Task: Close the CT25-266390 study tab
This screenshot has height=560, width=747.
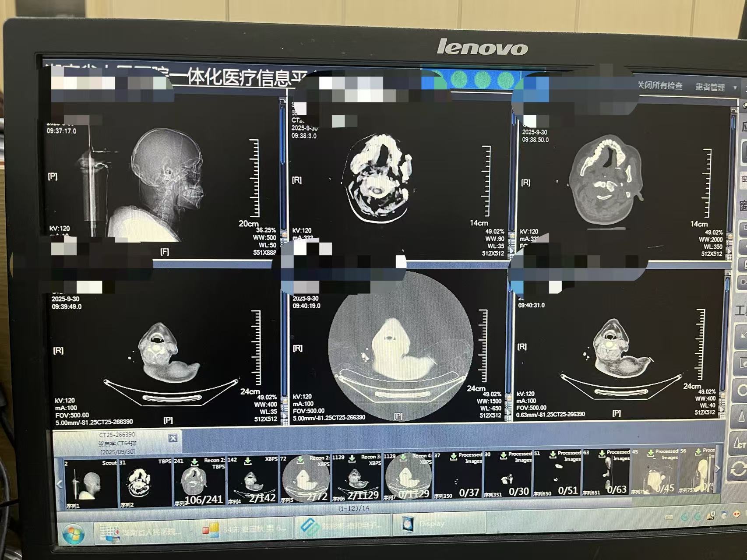Action: point(173,438)
